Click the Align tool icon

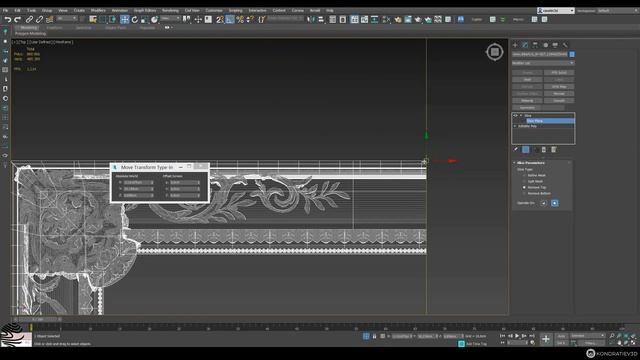pyautogui.click(x=321, y=19)
